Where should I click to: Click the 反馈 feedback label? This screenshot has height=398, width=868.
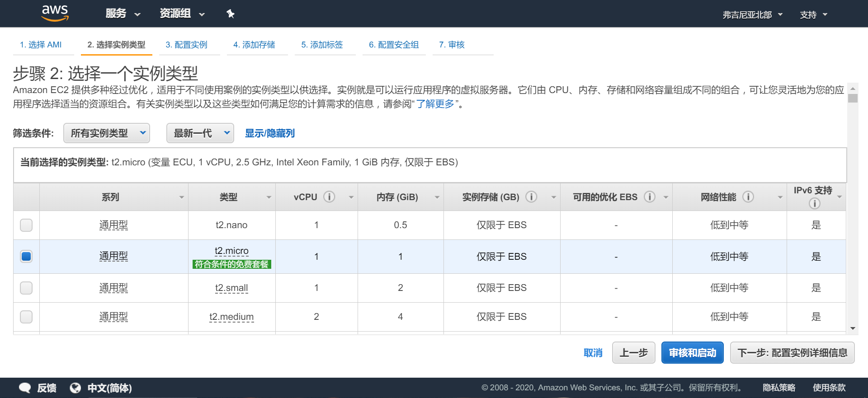[x=47, y=388]
